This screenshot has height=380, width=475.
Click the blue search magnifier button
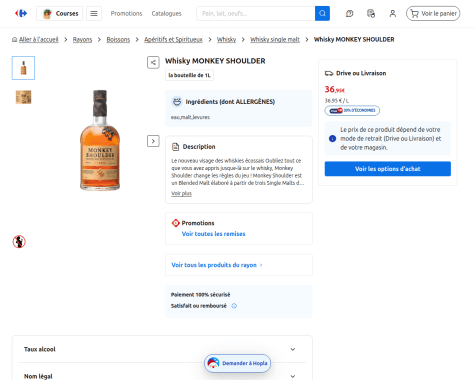(322, 14)
